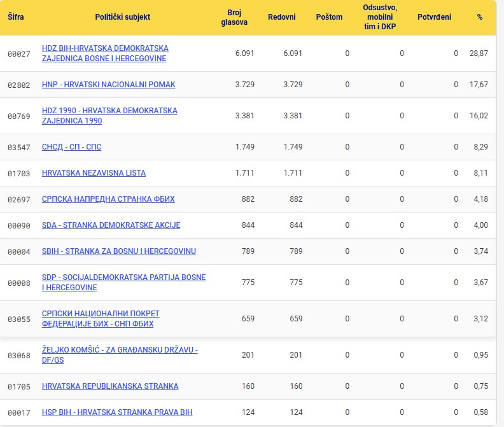Click percentage value 3,67
The height and width of the screenshot is (427, 504).
[480, 282]
